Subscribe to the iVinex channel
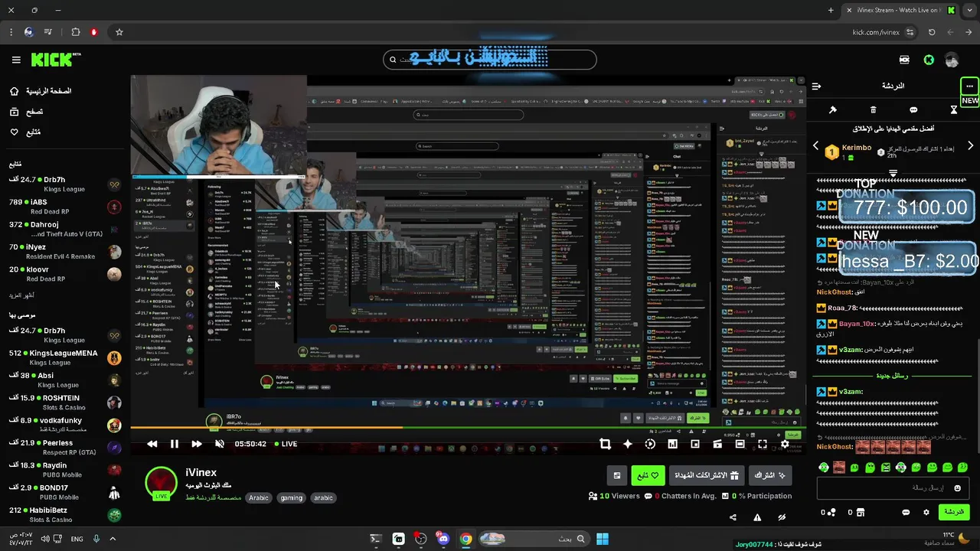The width and height of the screenshot is (980, 551). tap(770, 475)
